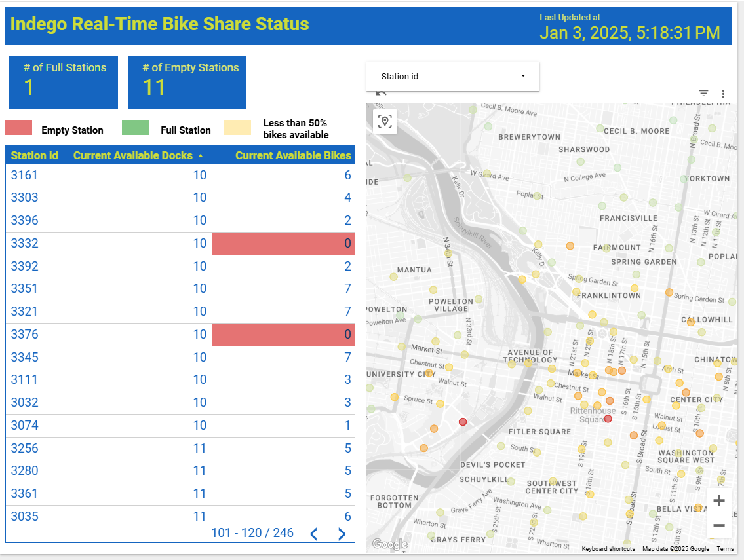Click the yellow Less than 50% legend swatch

coord(238,128)
